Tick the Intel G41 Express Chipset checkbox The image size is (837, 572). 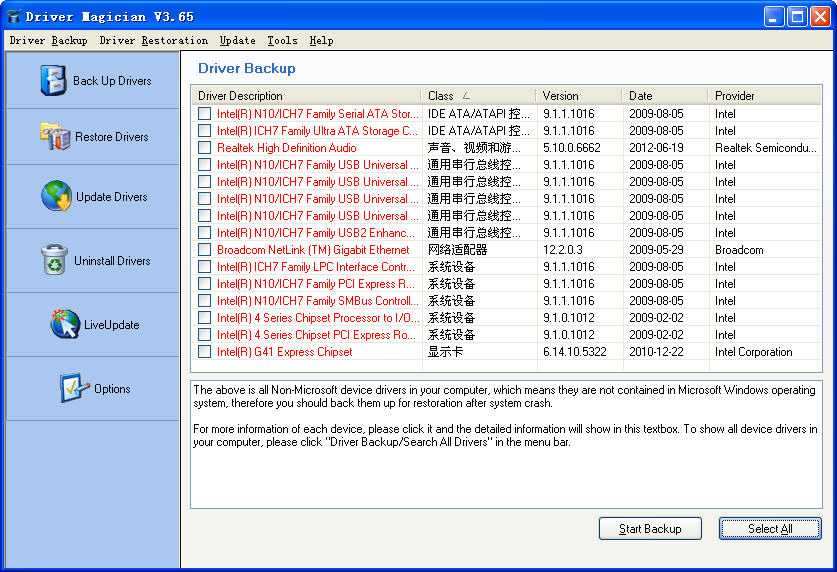[204, 352]
